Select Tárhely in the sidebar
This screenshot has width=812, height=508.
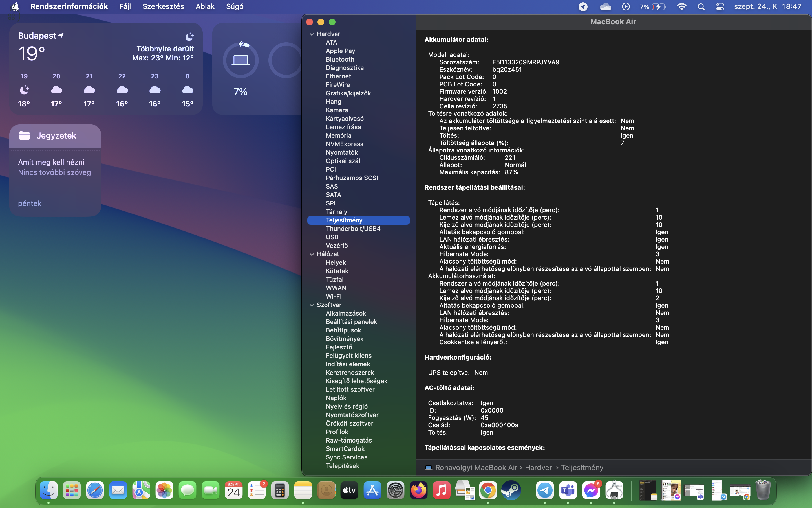pos(358,212)
